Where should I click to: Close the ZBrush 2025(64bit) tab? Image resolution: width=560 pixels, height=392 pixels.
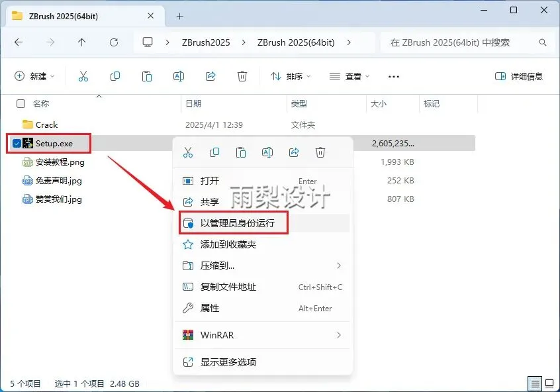151,16
